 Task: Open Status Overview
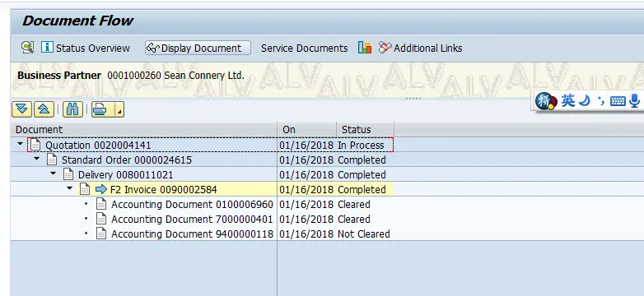[x=86, y=48]
